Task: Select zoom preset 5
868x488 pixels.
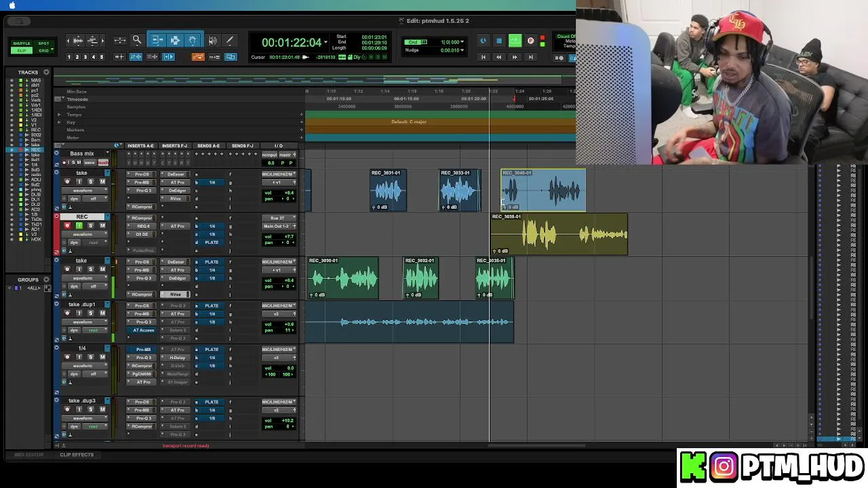Action: pos(102,57)
